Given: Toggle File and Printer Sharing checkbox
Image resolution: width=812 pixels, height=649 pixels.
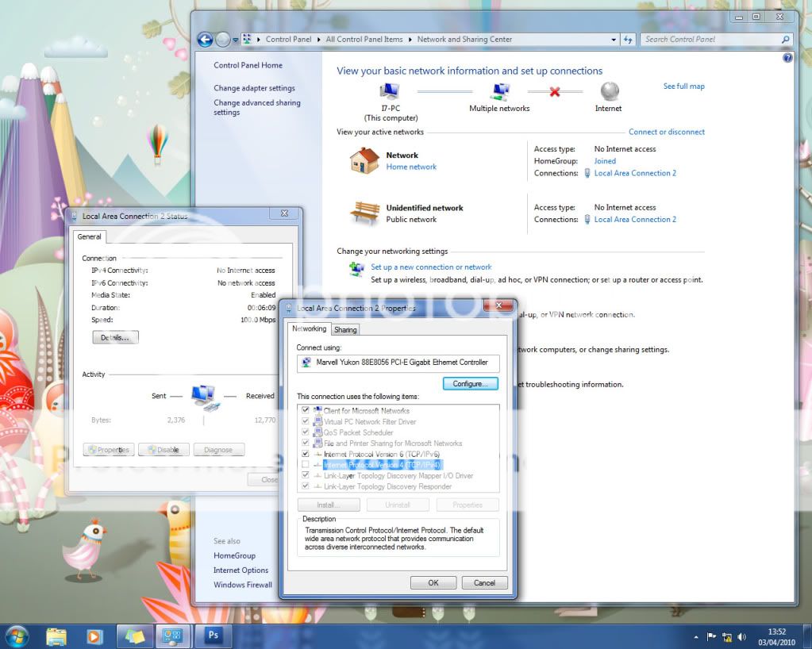Looking at the screenshot, I should pyautogui.click(x=306, y=443).
